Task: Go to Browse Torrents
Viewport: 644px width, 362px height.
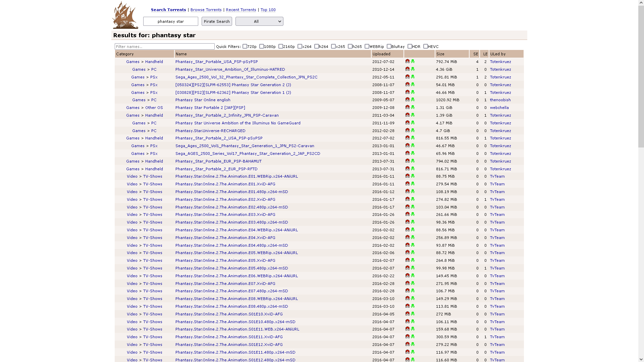Action: pos(206,10)
